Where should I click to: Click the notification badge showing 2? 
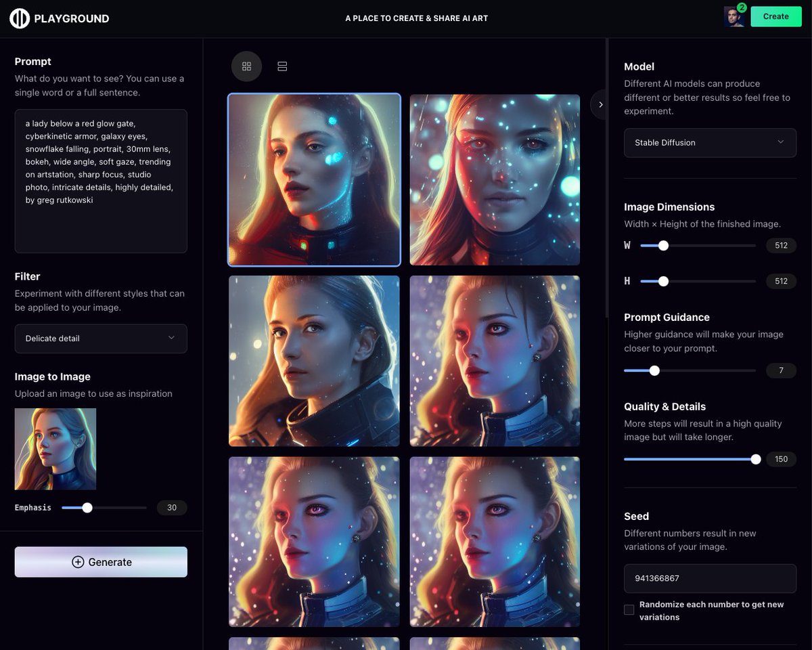click(x=742, y=7)
